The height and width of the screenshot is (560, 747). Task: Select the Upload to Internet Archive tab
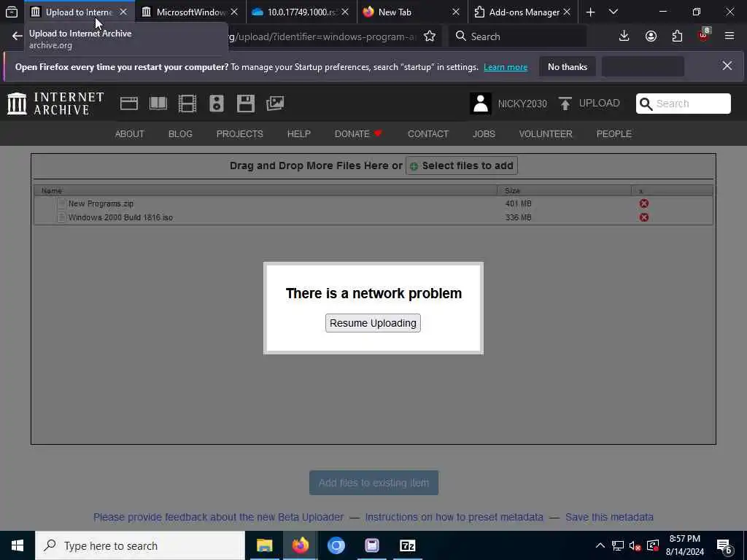79,12
